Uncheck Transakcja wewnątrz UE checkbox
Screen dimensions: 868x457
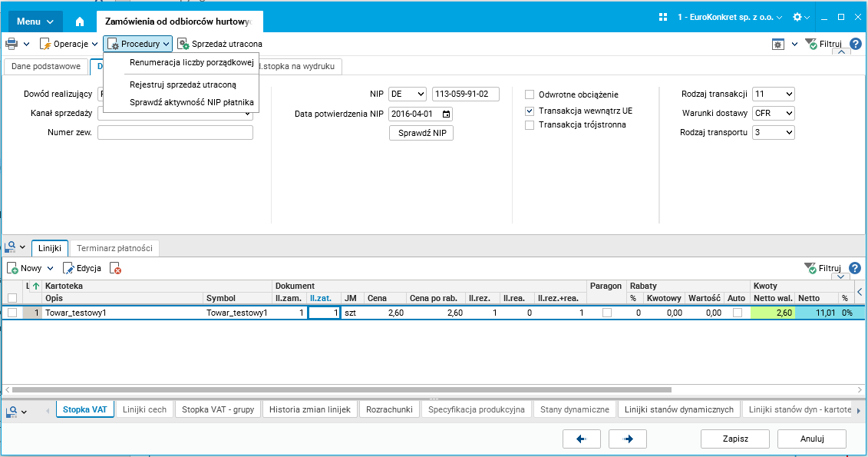(x=530, y=111)
